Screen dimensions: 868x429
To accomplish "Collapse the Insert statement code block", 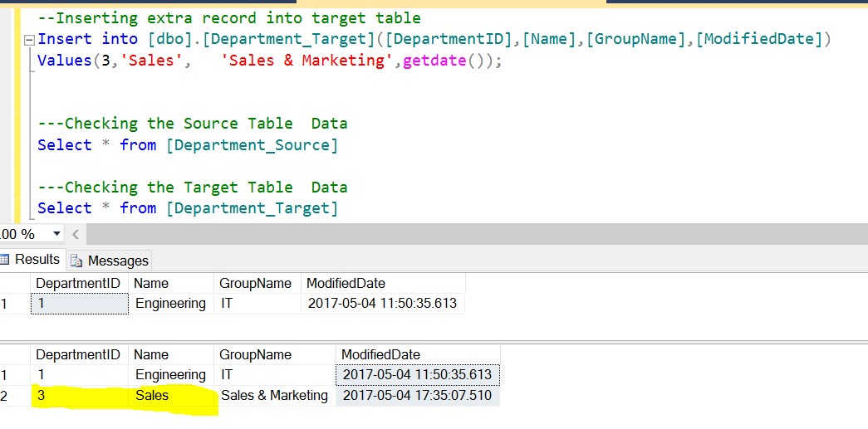I will (x=31, y=40).
